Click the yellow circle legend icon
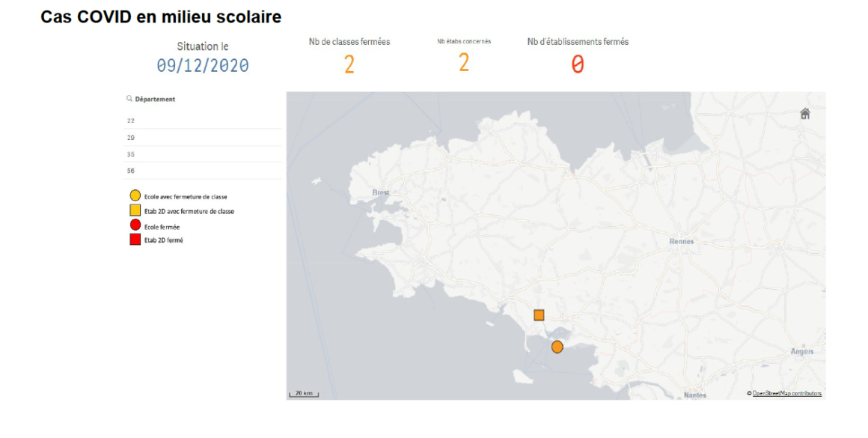This screenshot has width=868, height=438. click(x=135, y=195)
